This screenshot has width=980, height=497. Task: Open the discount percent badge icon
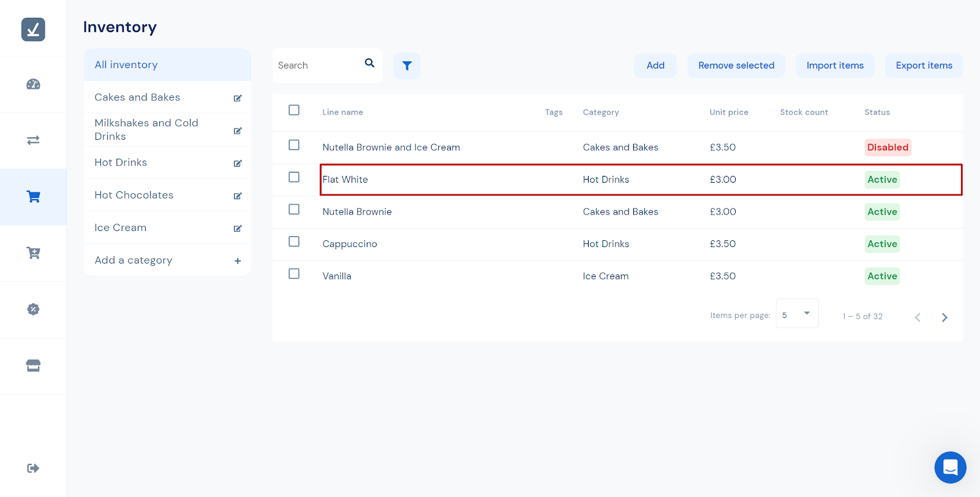[x=33, y=309]
